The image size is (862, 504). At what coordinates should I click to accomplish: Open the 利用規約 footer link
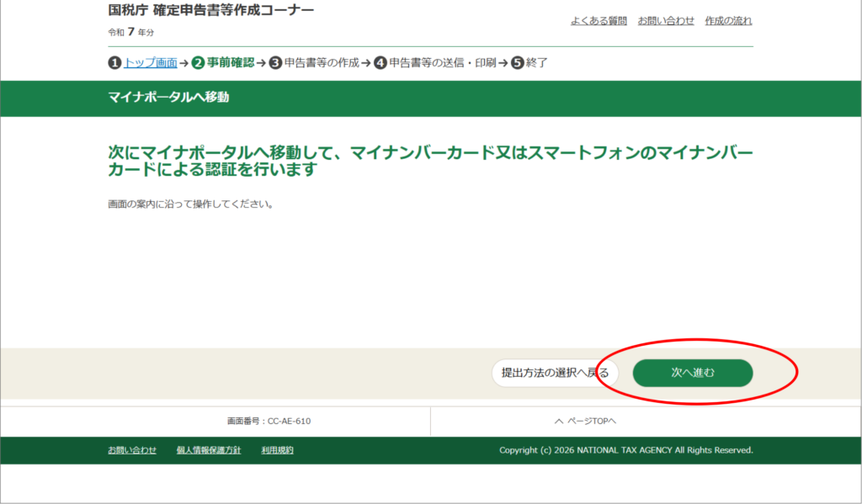tap(277, 450)
